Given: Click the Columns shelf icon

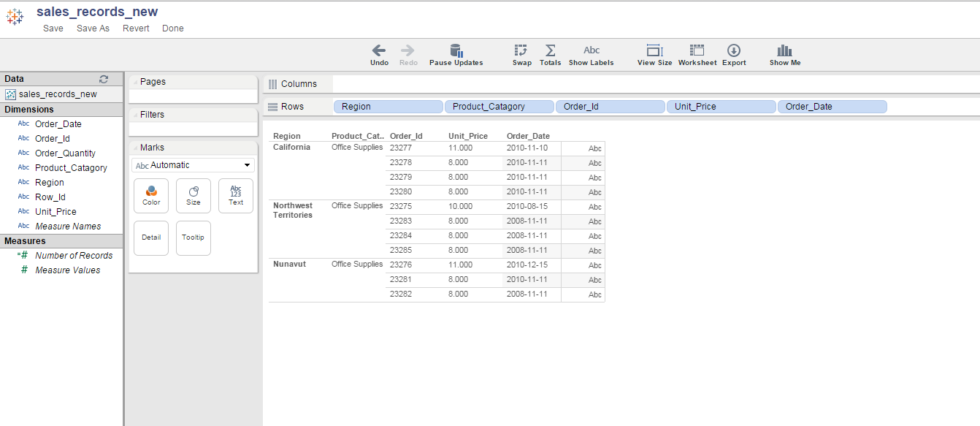Looking at the screenshot, I should [x=272, y=84].
